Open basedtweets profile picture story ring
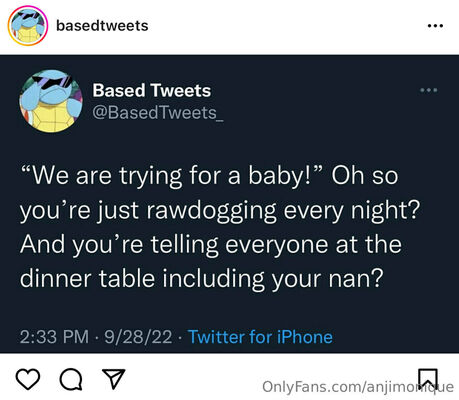 pos(28,26)
